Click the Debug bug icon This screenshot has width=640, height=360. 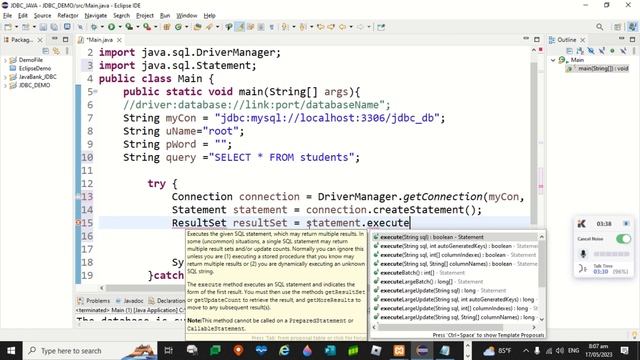[x=94, y=27]
